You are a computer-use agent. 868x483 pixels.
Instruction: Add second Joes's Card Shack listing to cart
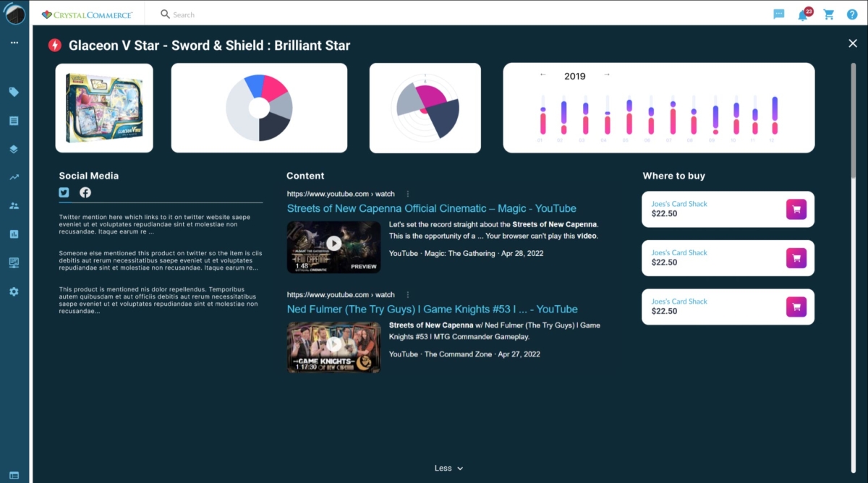796,258
